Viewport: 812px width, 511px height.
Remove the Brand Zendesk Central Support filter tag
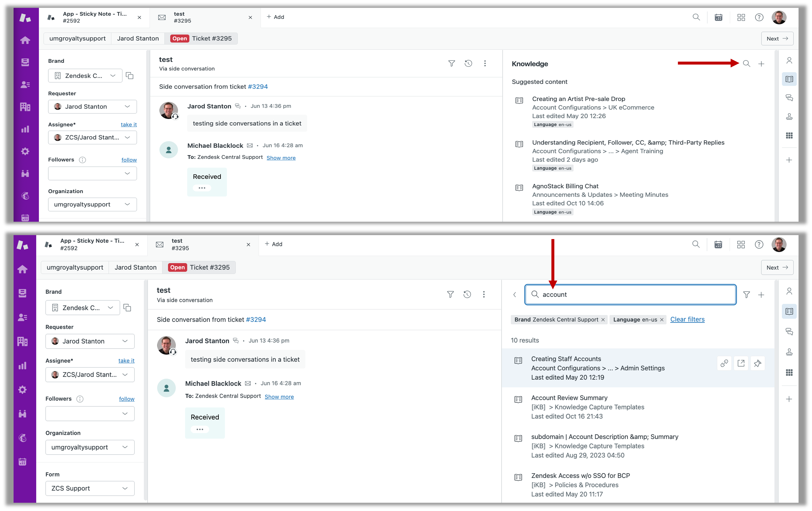pyautogui.click(x=603, y=319)
